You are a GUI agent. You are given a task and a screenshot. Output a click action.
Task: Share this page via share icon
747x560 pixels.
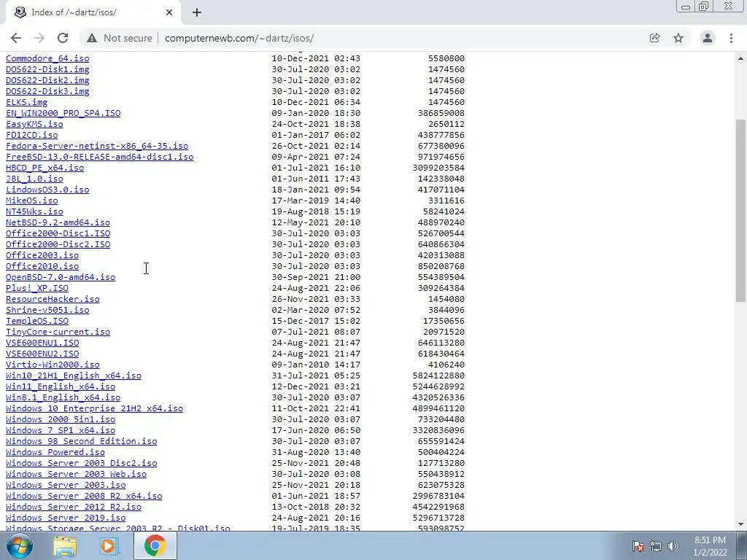pos(654,38)
